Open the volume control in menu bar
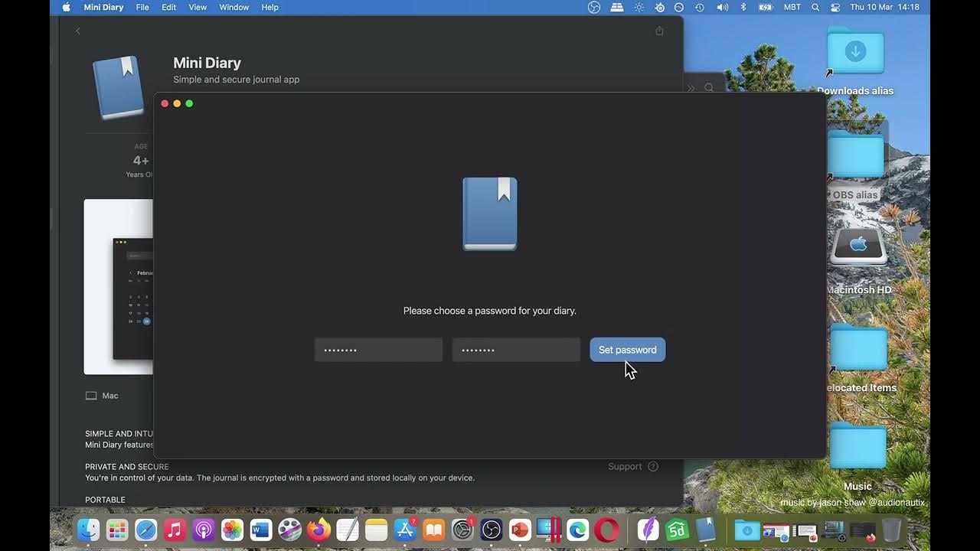The image size is (980, 551). point(722,7)
